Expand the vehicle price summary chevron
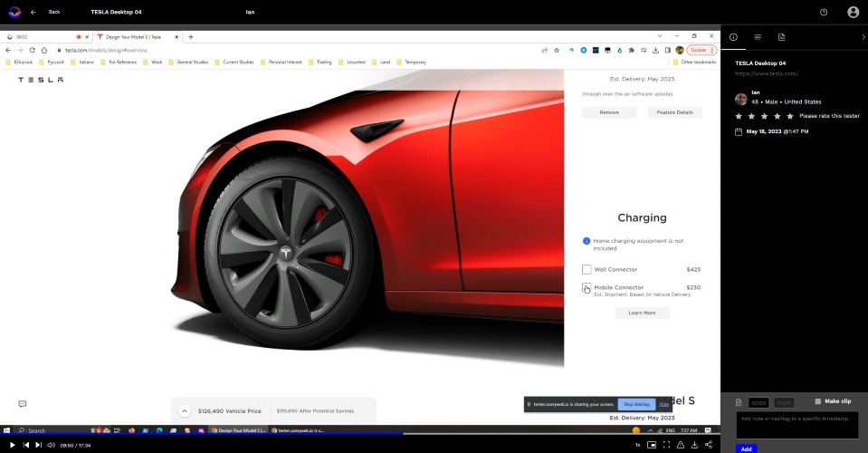Image resolution: width=868 pixels, height=453 pixels. click(x=185, y=411)
